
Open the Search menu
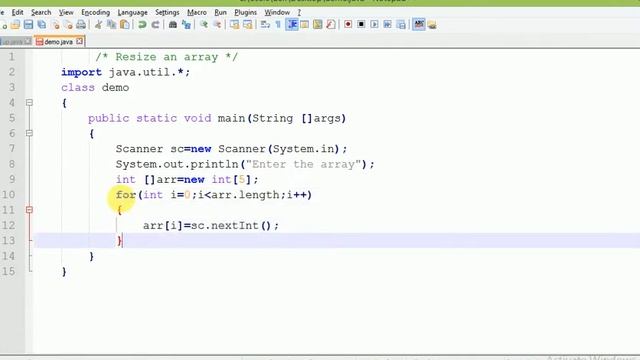[x=41, y=12]
